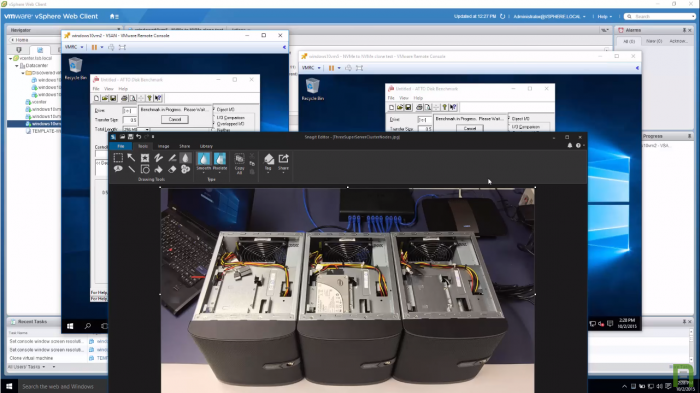Select the Snagit Stamp tool
Screen dimensions: 700x393
[145, 158]
